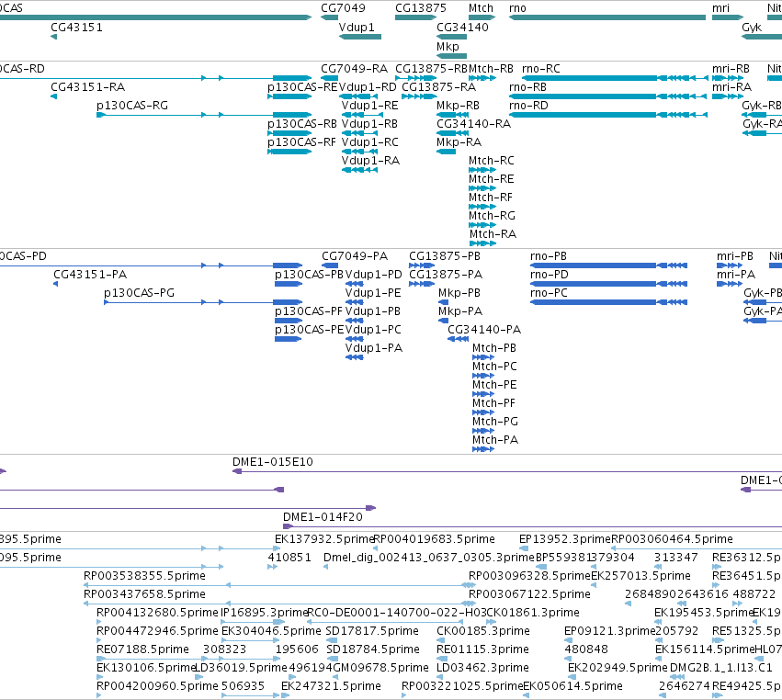Open transcript rno-RD
The width and height of the screenshot is (782, 700).
(x=608, y=115)
